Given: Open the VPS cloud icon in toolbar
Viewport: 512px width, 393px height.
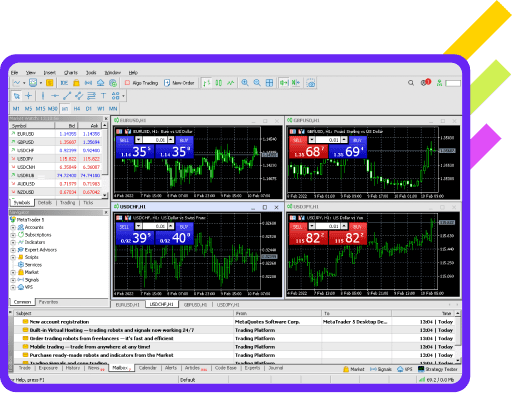Looking at the screenshot, I should [100, 83].
